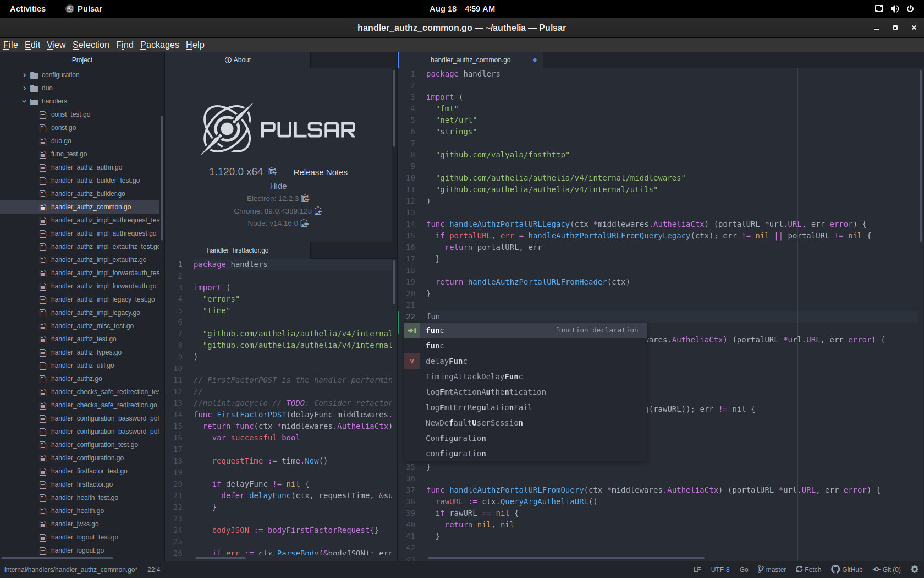This screenshot has height=578, width=924.
Task: Open the Edit menu
Action: click(32, 45)
